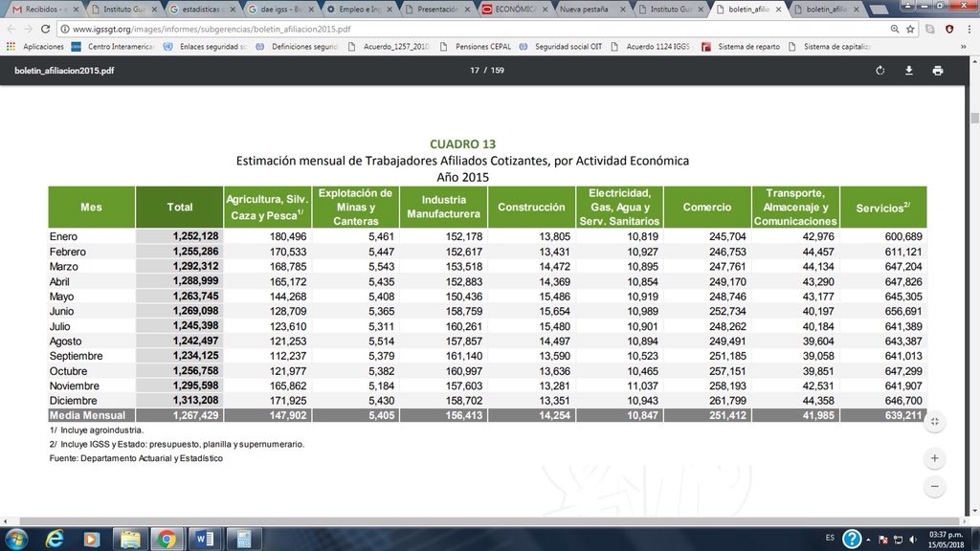Select the Comercio column header
The height and width of the screenshot is (551, 980).
coord(707,207)
